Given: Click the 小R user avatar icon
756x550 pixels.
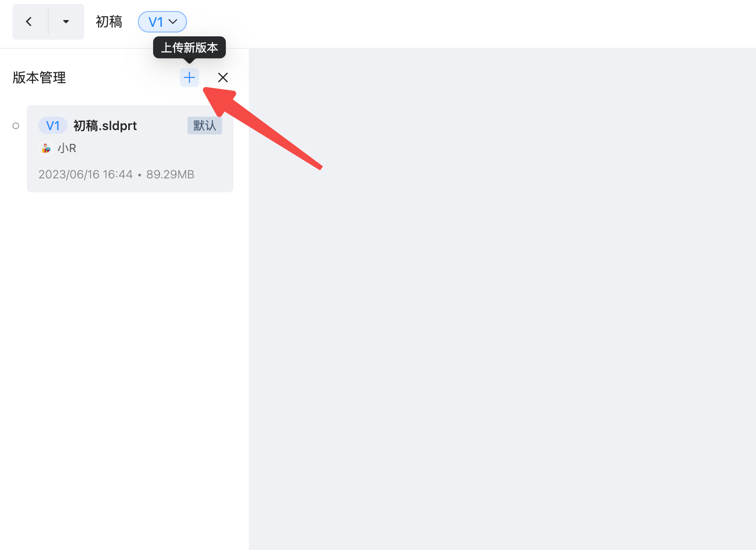Looking at the screenshot, I should [x=45, y=148].
